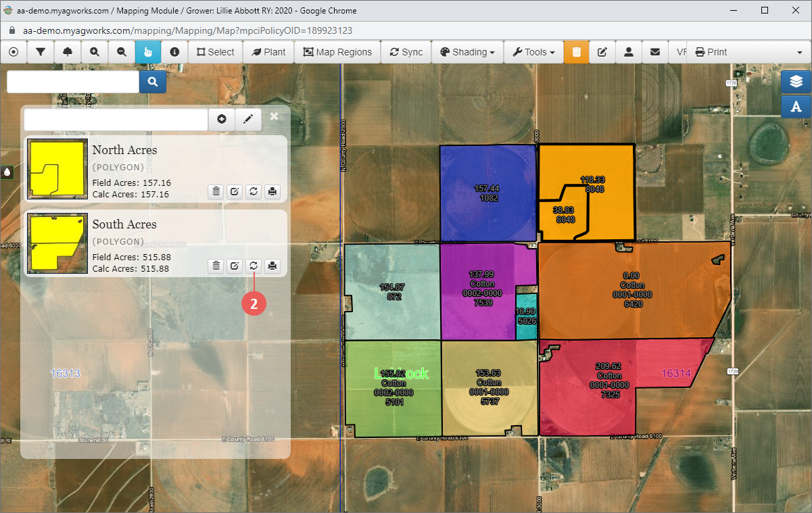Click 'Calc Acres: 515.88' text

pyautogui.click(x=130, y=268)
